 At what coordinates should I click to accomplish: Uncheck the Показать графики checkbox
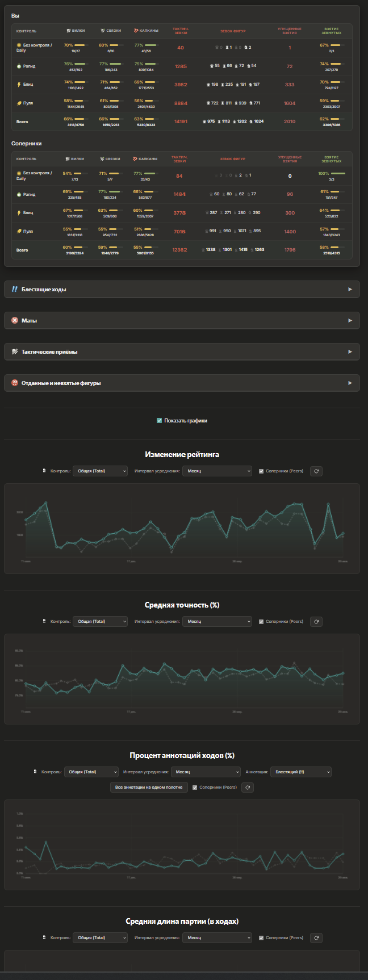pos(159,421)
